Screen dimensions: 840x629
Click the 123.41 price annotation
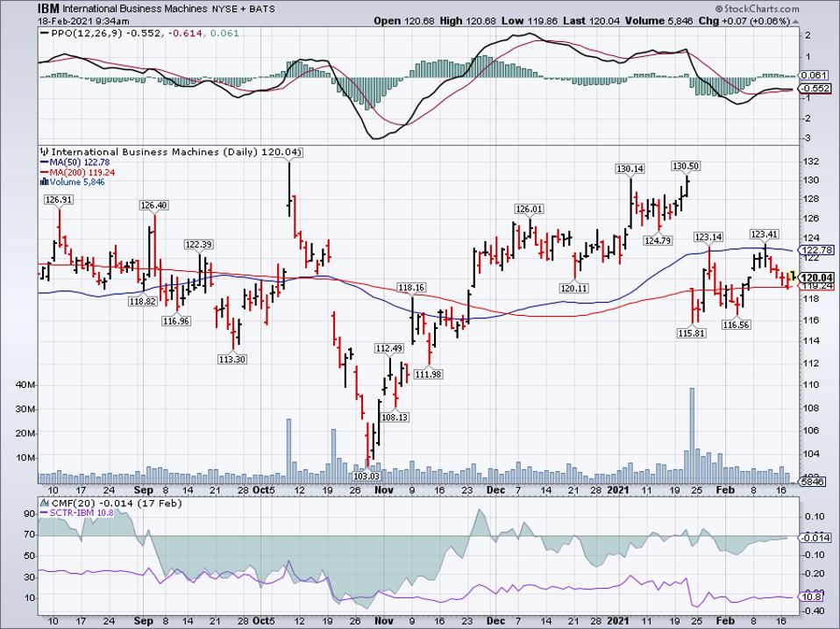[x=765, y=235]
